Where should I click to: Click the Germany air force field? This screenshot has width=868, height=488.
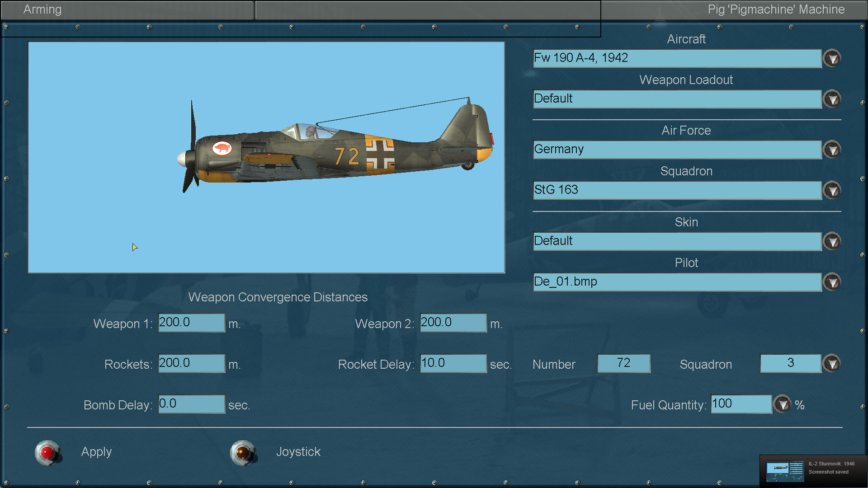point(677,150)
